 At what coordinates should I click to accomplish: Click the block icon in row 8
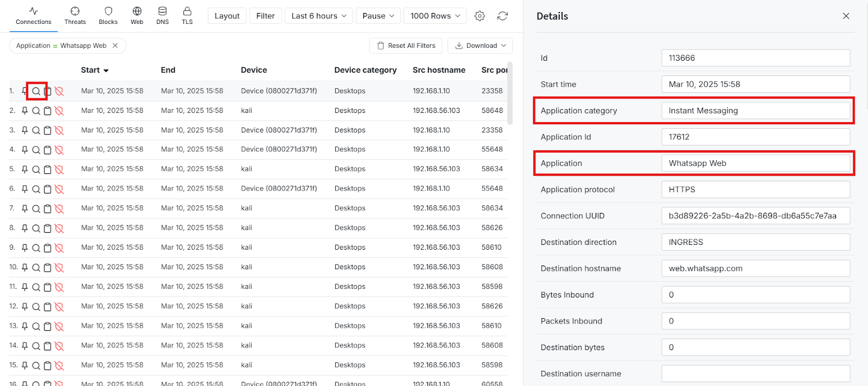click(59, 228)
